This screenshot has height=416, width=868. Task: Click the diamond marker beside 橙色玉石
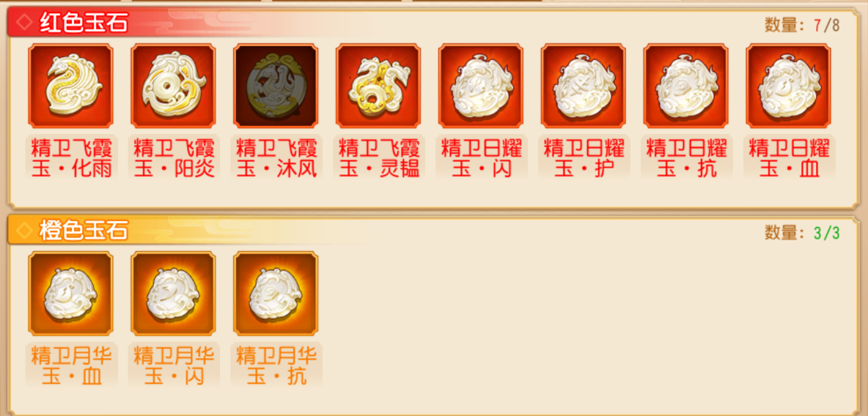pos(24,231)
